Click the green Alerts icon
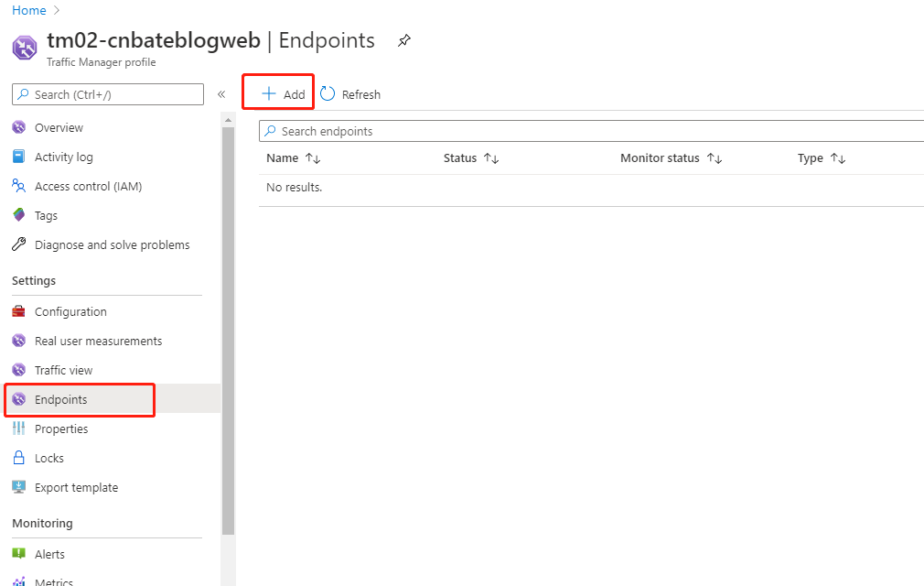 [x=19, y=553]
